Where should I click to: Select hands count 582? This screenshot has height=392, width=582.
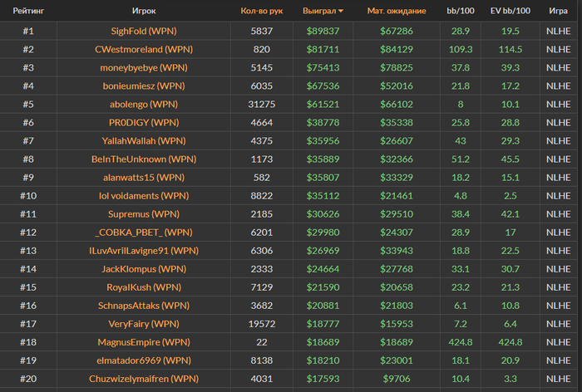pyautogui.click(x=262, y=177)
